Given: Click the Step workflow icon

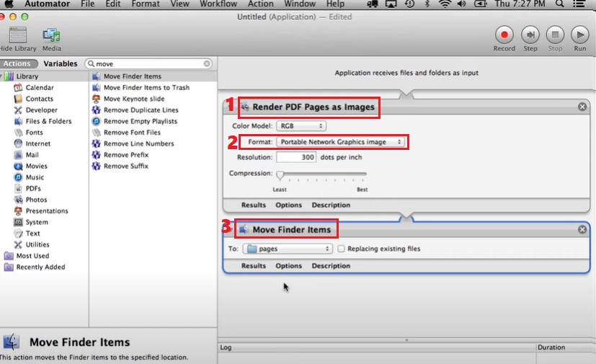Looking at the screenshot, I should 530,35.
